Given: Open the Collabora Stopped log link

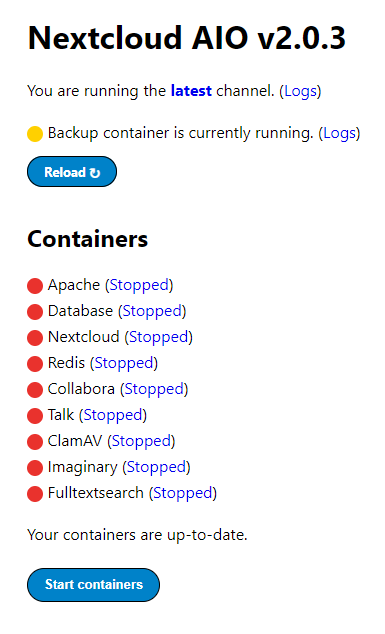Looking at the screenshot, I should [x=154, y=389].
